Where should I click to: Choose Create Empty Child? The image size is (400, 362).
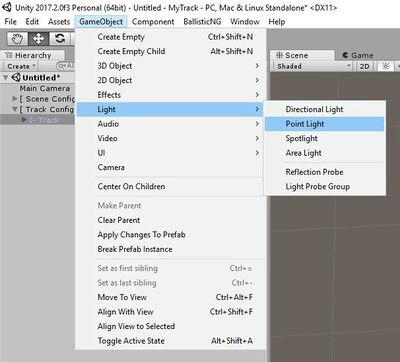click(171, 51)
